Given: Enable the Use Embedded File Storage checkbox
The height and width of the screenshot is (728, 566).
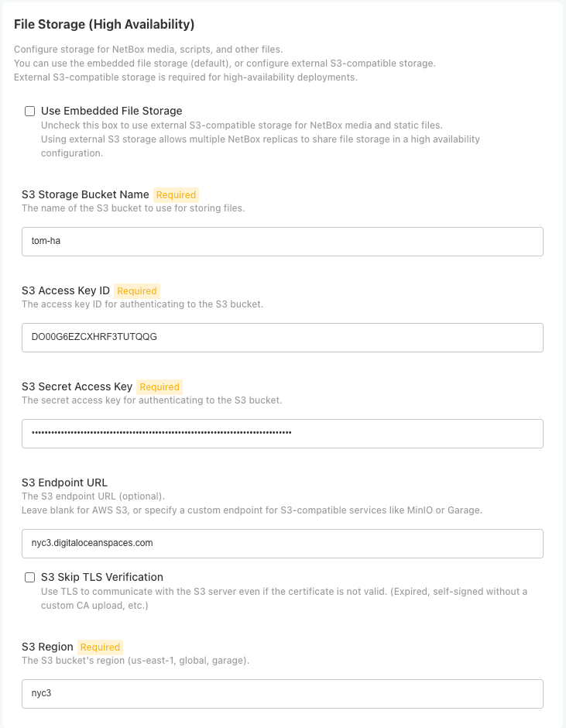Looking at the screenshot, I should tap(30, 112).
